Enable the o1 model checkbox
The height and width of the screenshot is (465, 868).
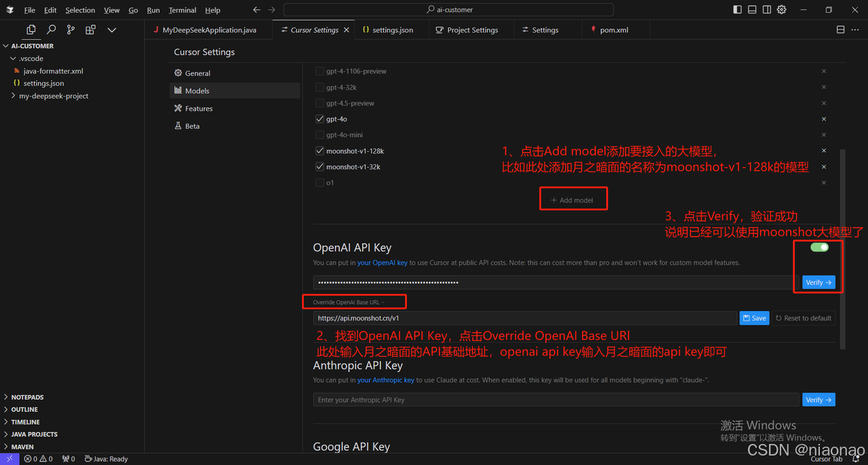point(320,182)
